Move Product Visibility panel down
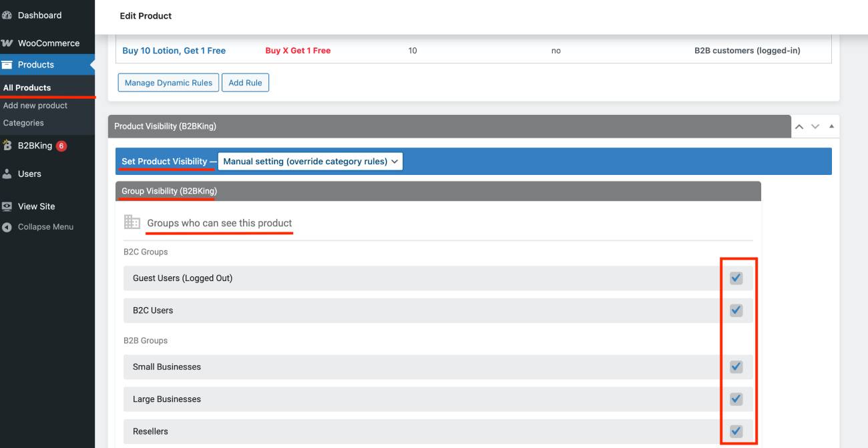868x448 pixels. tap(815, 126)
